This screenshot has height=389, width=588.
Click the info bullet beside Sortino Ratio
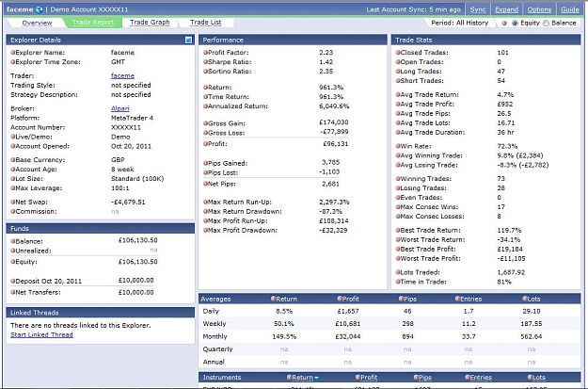205,71
